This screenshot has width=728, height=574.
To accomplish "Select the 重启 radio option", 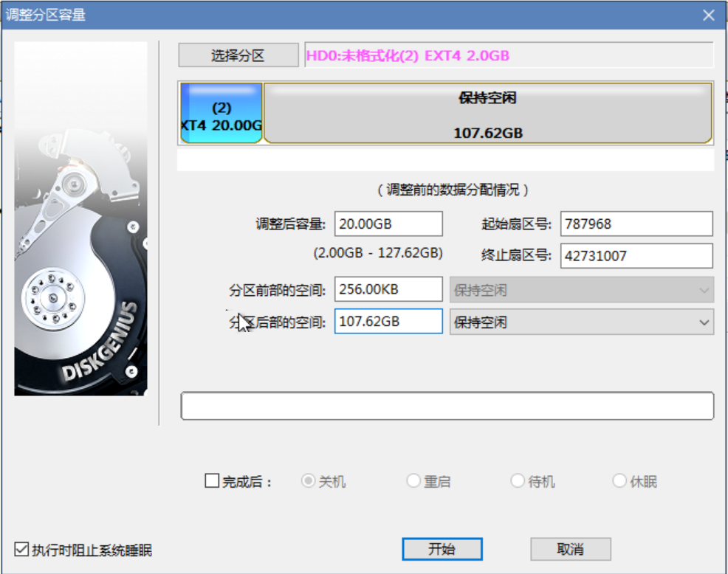I will tap(413, 482).
